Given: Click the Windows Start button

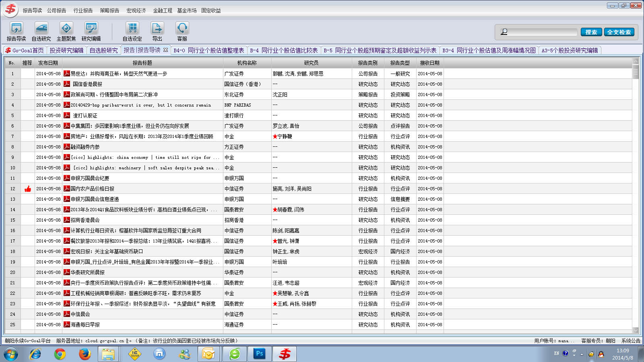Looking at the screenshot, I should pos(10,354).
